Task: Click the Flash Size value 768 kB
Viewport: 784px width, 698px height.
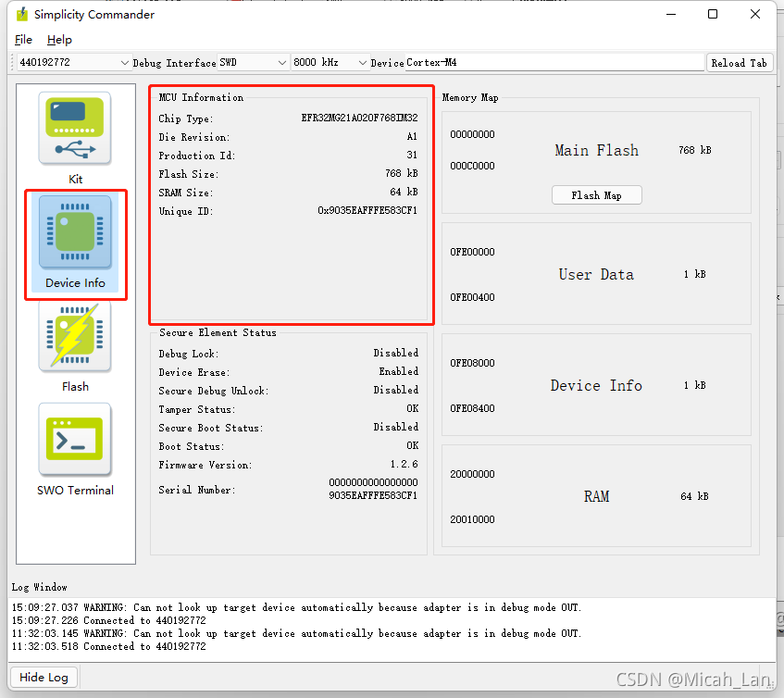Action: (x=402, y=173)
